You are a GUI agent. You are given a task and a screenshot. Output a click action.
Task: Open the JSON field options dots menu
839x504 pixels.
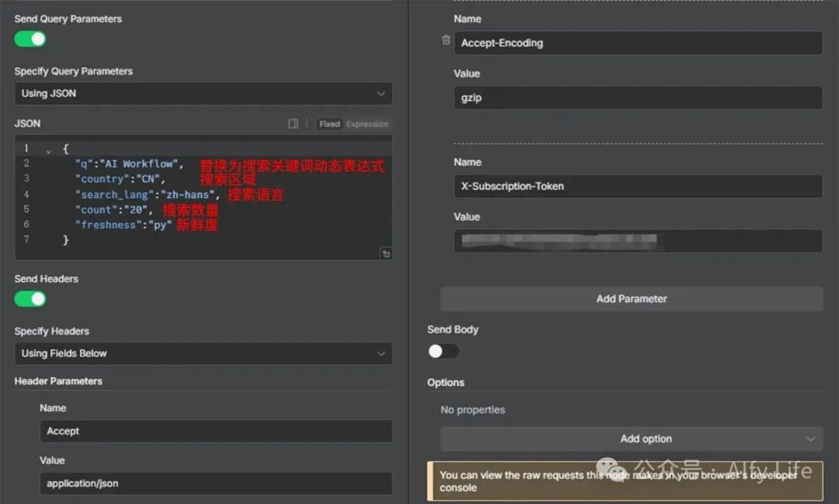[307, 123]
